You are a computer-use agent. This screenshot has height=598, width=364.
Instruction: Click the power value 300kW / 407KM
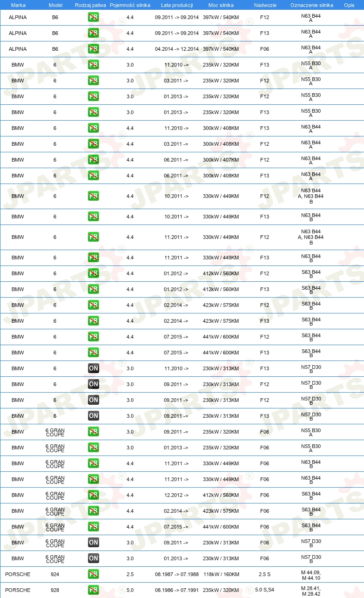pos(221,160)
